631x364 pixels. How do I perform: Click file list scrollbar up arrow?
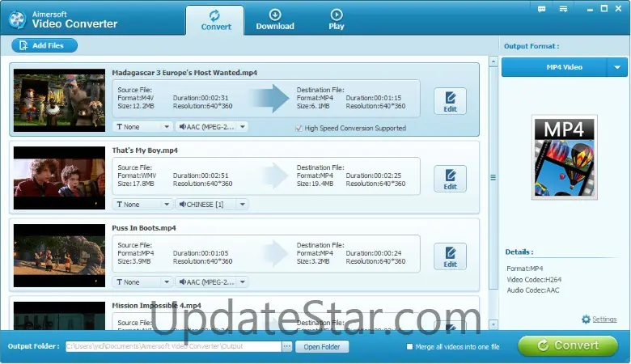(x=493, y=61)
